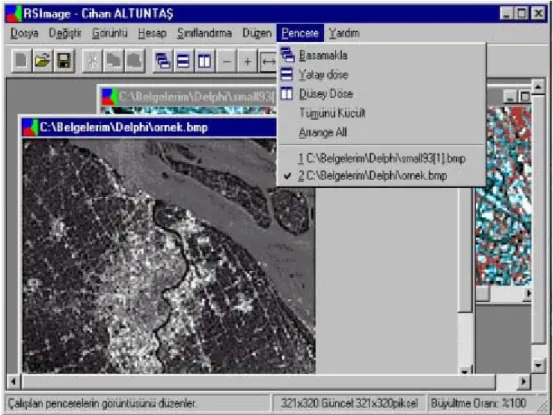553x415 pixels.
Task: Click the 'RSImage - Cihan ALTUNTAŞ' title text
Action: pyautogui.click(x=98, y=14)
